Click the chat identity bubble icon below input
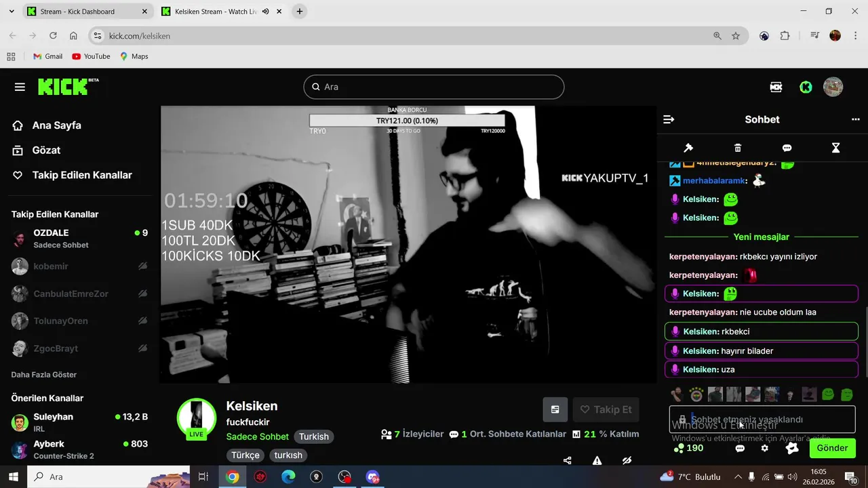Screen dimensions: 868x488 [740, 448]
